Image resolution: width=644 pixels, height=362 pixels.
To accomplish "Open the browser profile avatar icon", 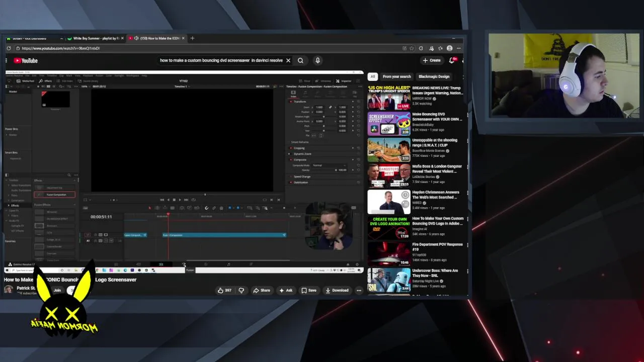I will coord(449,48).
